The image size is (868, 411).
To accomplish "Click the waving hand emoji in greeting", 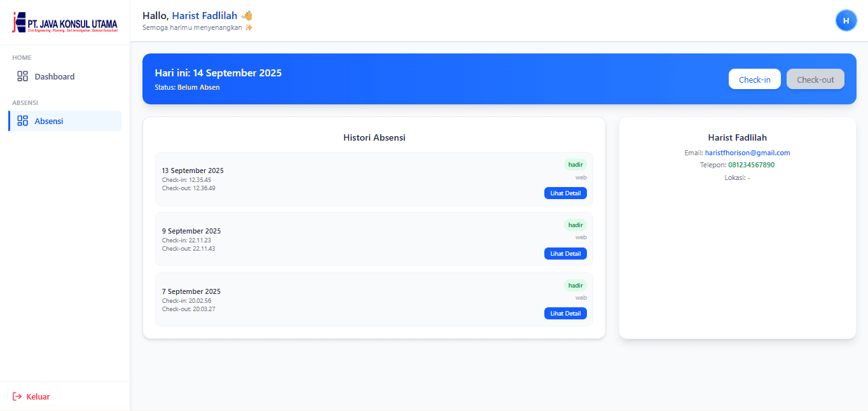I will tap(247, 15).
